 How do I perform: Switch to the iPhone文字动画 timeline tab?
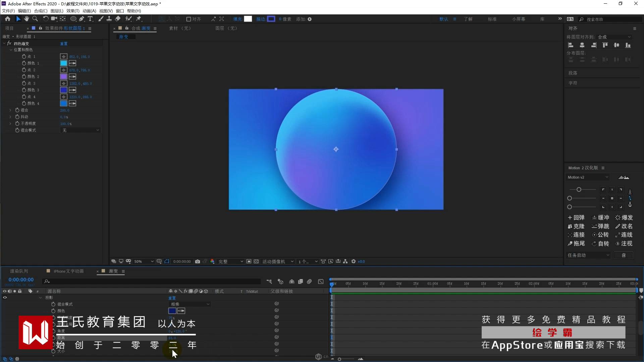click(x=68, y=271)
